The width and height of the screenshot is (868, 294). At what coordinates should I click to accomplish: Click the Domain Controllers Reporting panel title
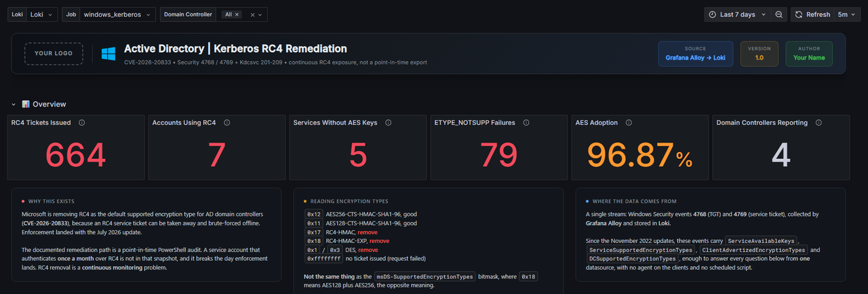762,123
